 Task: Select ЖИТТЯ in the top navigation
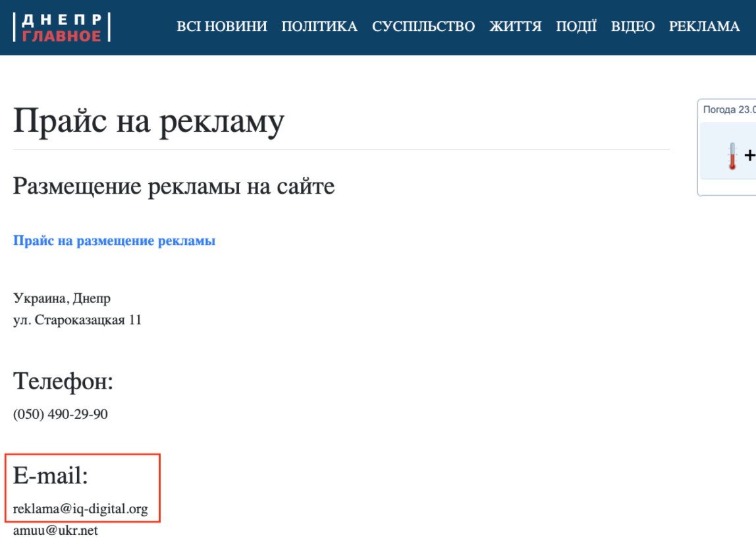pos(515,26)
